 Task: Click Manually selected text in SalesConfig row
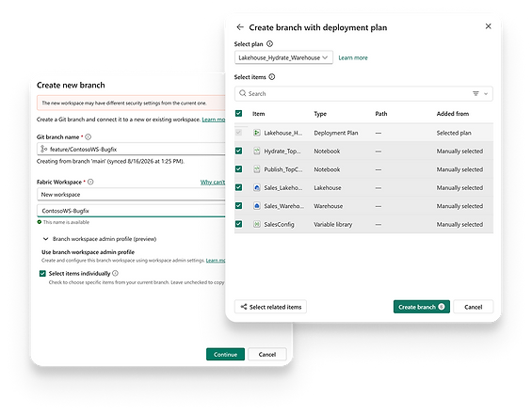coord(459,225)
